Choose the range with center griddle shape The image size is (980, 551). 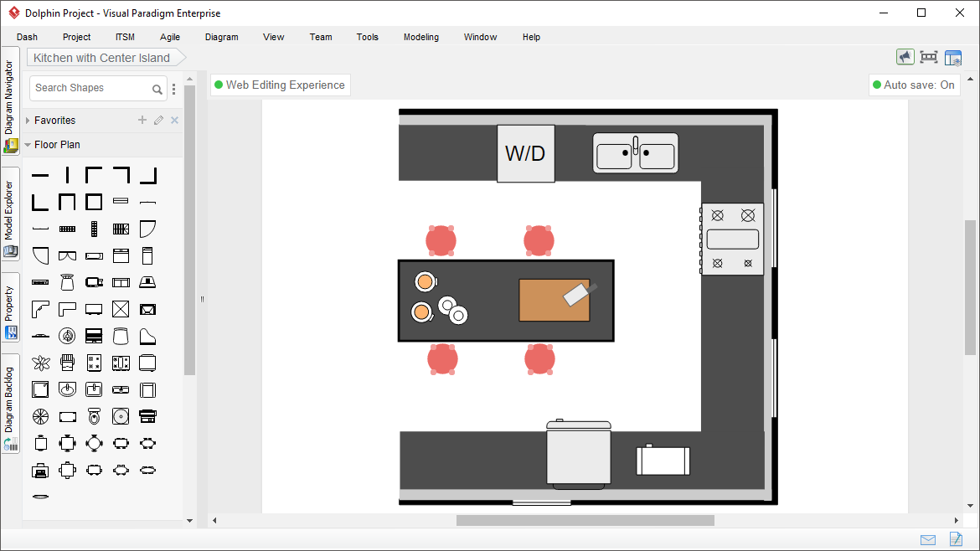click(x=121, y=363)
